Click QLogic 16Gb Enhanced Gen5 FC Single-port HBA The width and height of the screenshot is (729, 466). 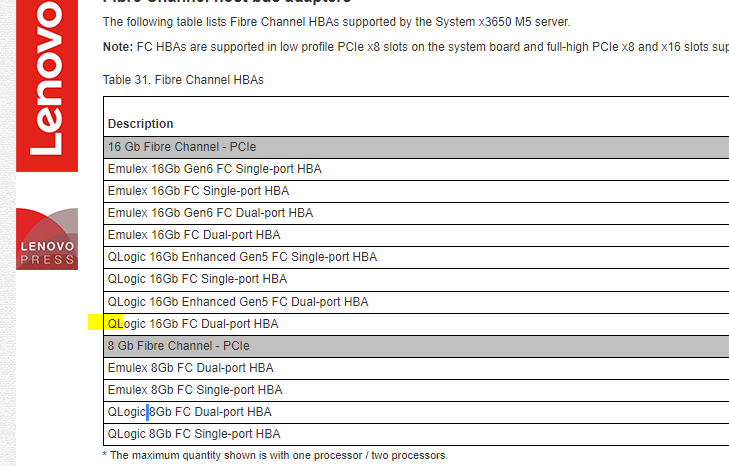[x=242, y=257]
